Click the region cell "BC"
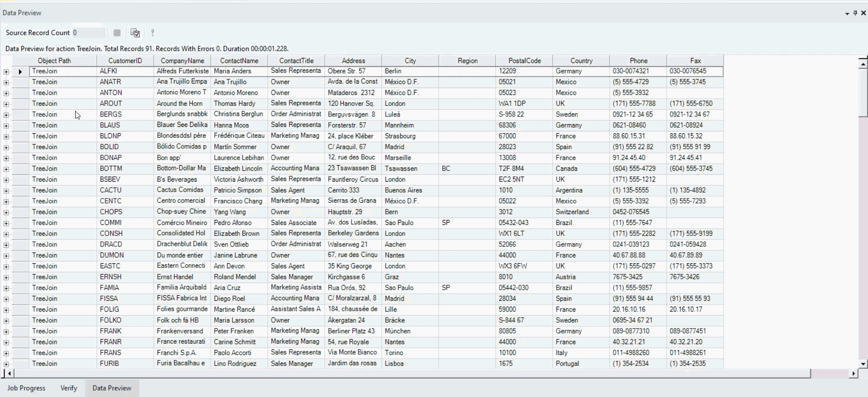The width and height of the screenshot is (868, 397). click(x=467, y=168)
